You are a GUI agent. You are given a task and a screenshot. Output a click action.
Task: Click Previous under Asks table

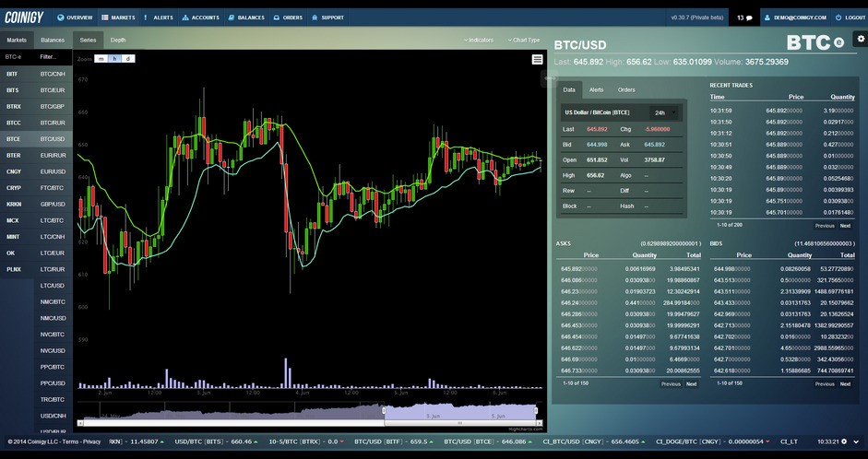point(671,383)
